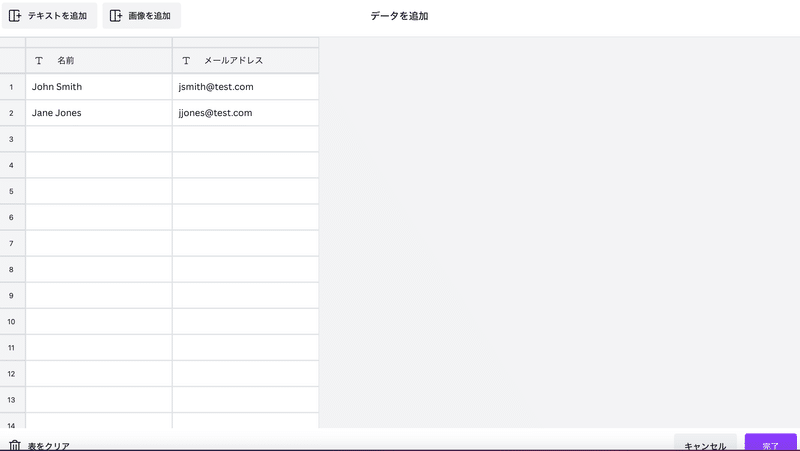Select the 名前 column header
This screenshot has height=451, width=800.
coord(99,61)
